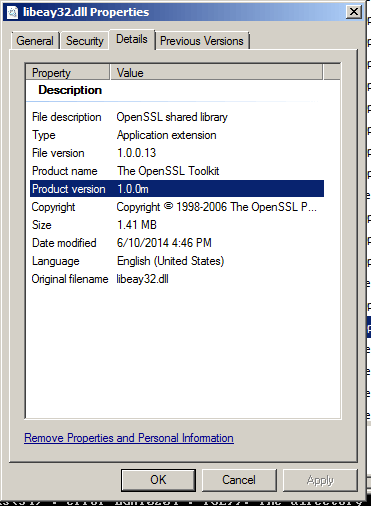Screen dimensions: 371x506
Task: Click the Cancel button
Action: [x=239, y=480]
